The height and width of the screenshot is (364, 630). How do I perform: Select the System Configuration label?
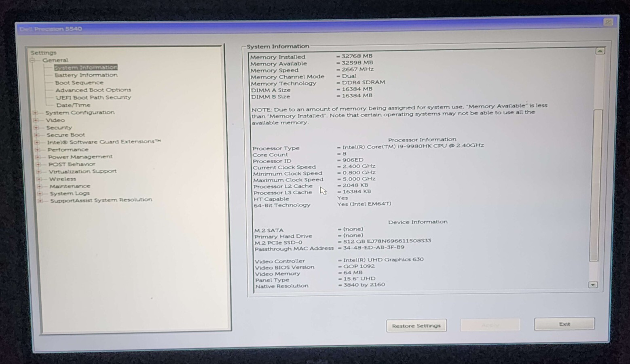80,112
